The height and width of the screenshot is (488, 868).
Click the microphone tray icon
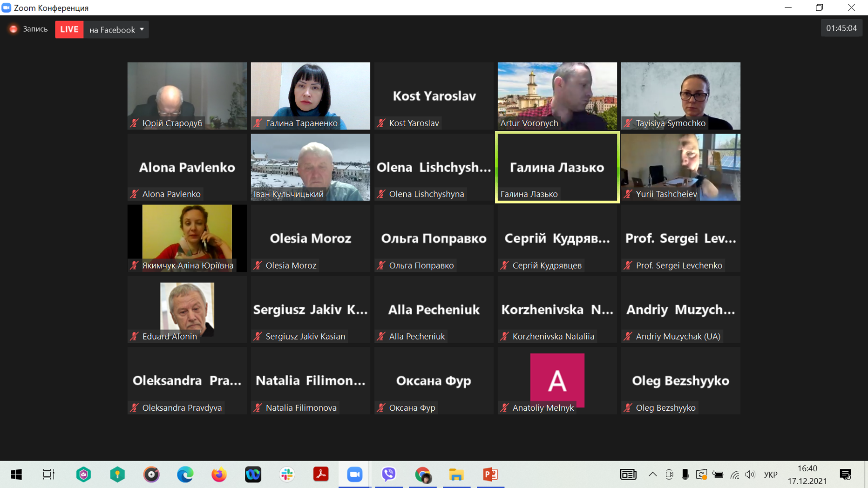tap(685, 474)
